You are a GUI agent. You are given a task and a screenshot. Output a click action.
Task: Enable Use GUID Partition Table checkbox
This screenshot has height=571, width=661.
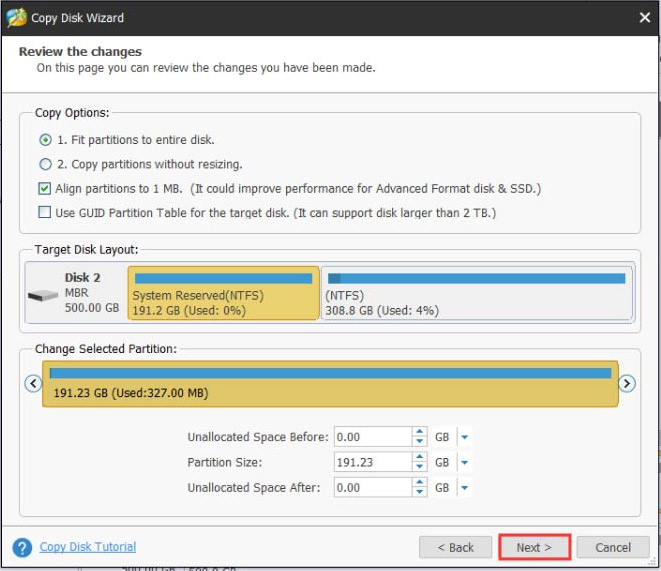coord(45,212)
